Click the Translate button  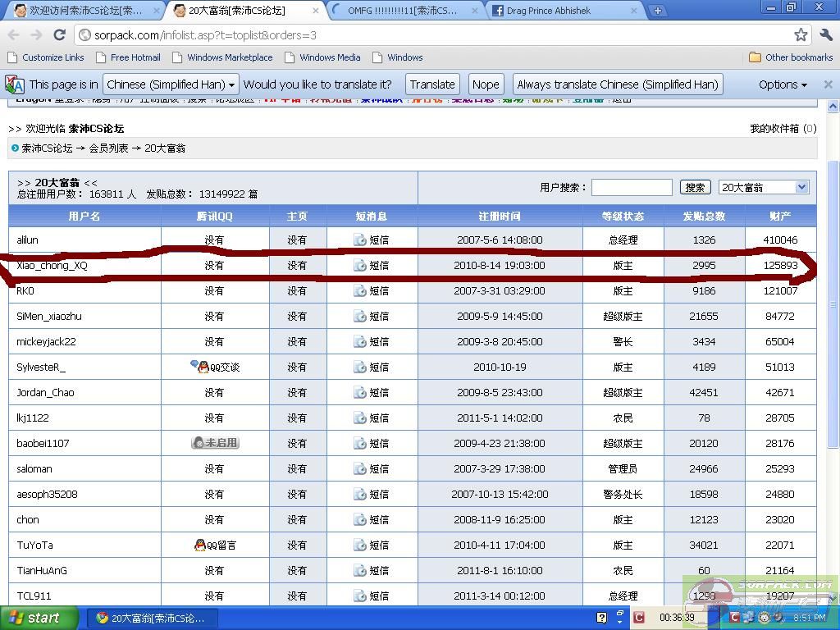point(432,84)
